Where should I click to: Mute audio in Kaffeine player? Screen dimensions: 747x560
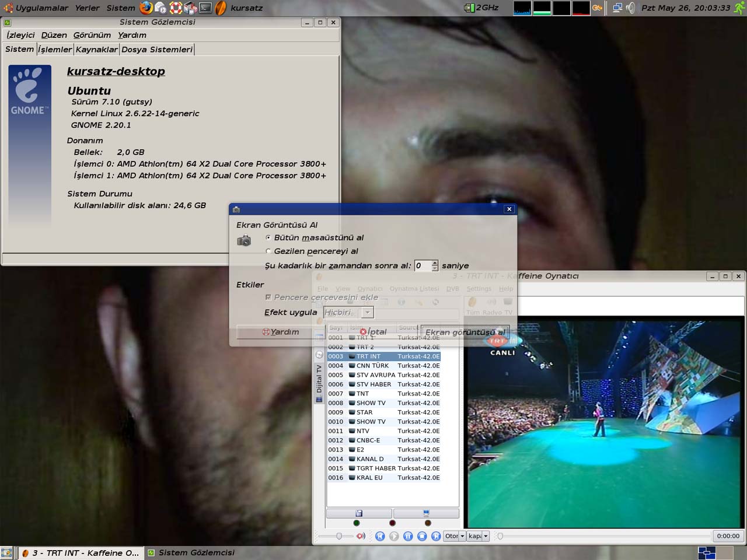pyautogui.click(x=361, y=536)
